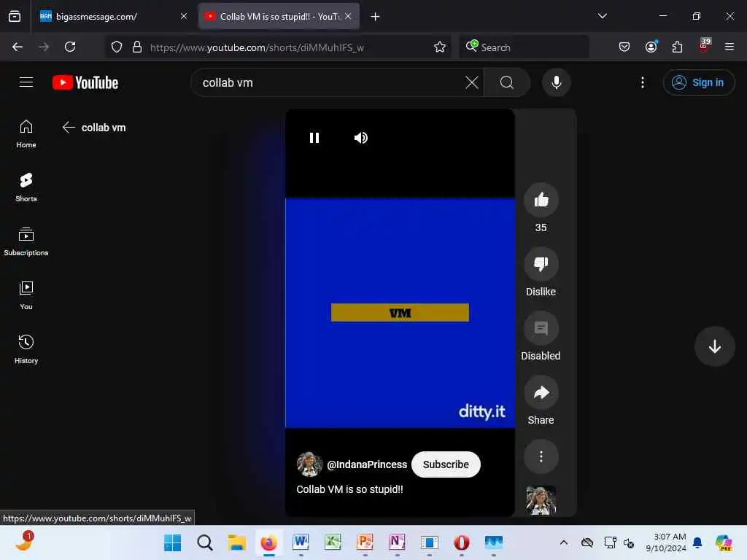Open Subscriptions in YouTube sidebar
Image resolution: width=747 pixels, height=560 pixels.
pyautogui.click(x=26, y=242)
